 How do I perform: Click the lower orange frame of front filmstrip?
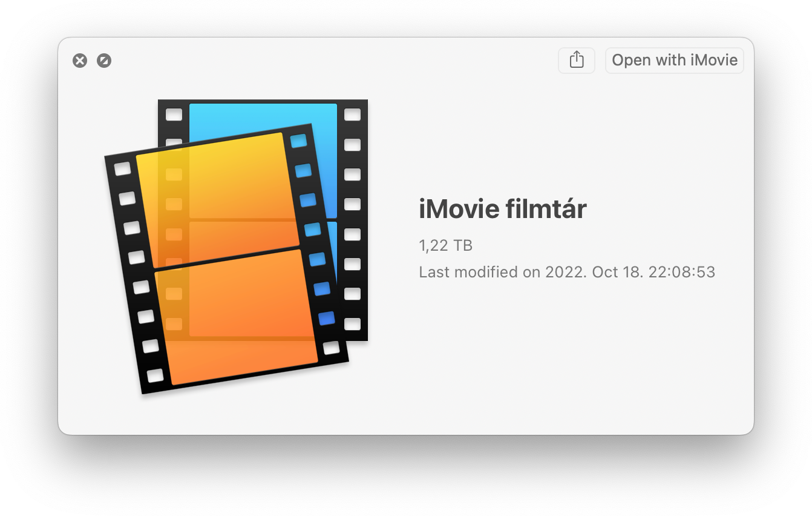click(237, 317)
